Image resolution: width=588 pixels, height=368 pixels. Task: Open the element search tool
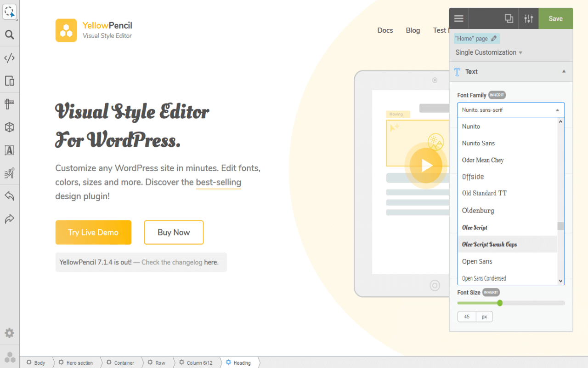click(x=9, y=34)
